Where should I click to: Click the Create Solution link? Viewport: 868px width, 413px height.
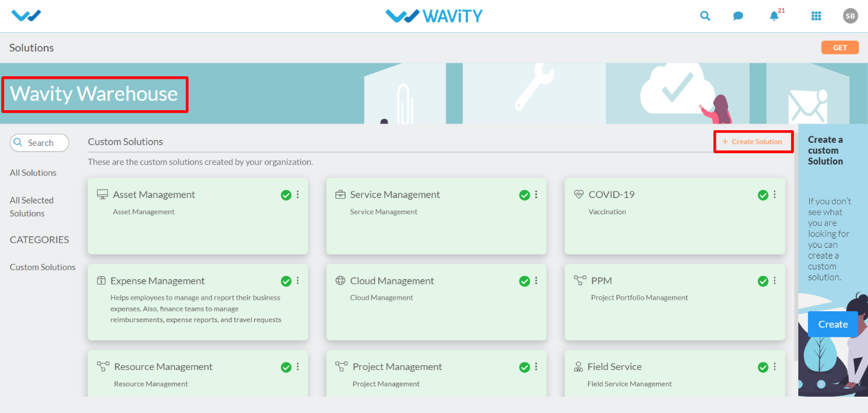coord(752,142)
